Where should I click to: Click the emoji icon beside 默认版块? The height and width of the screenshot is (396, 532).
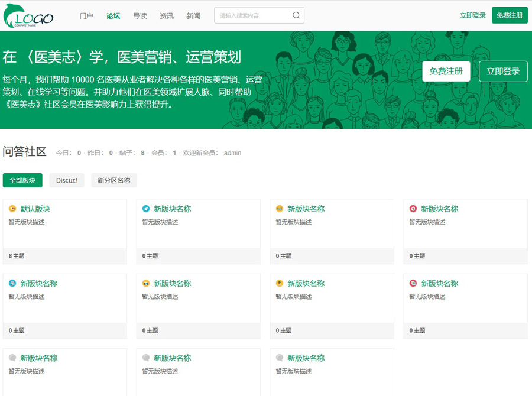click(x=12, y=209)
